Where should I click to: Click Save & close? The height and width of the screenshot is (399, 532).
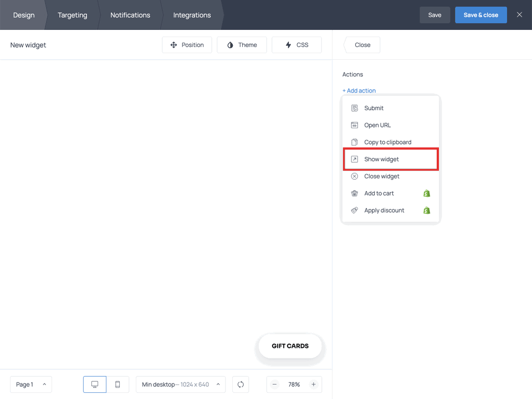480,15
